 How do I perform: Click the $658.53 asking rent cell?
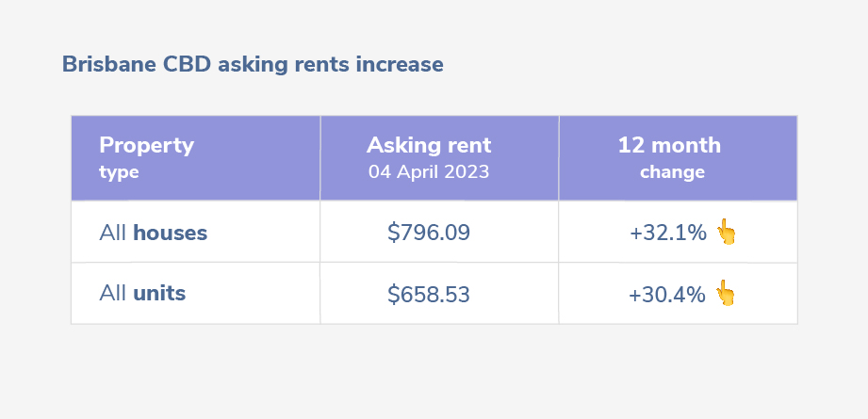(x=429, y=294)
